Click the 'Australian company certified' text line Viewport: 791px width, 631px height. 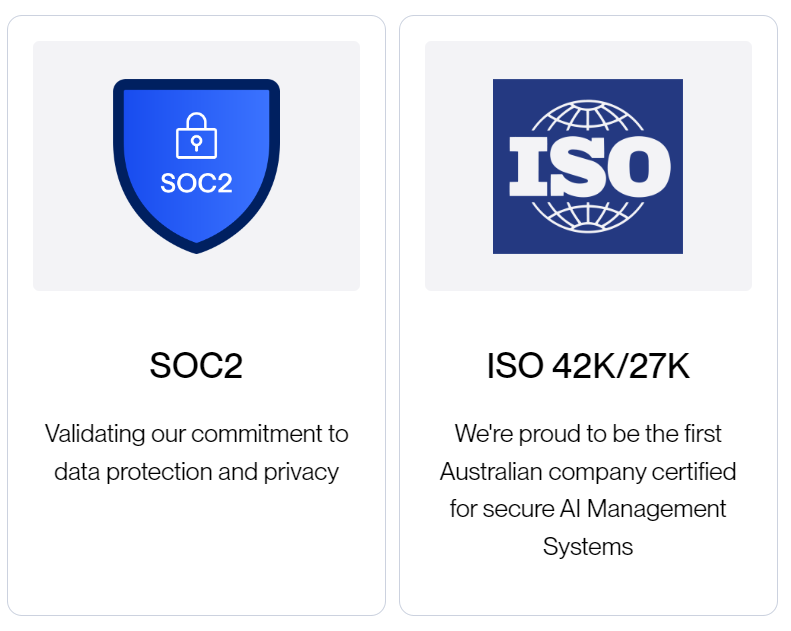click(x=588, y=472)
